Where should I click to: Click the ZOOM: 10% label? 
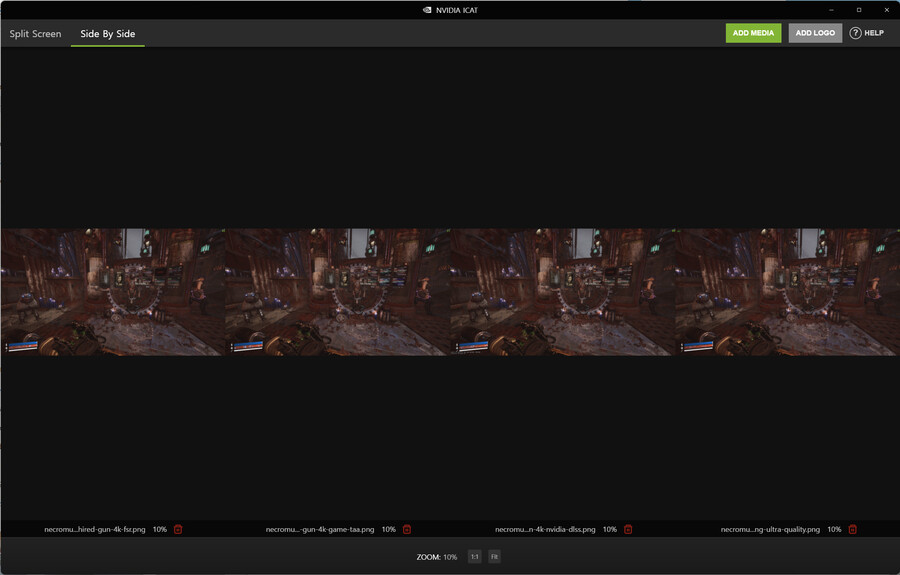pyautogui.click(x=437, y=557)
